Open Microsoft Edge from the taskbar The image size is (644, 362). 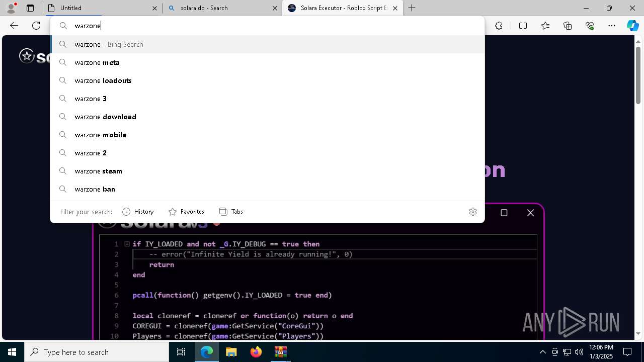(207, 352)
